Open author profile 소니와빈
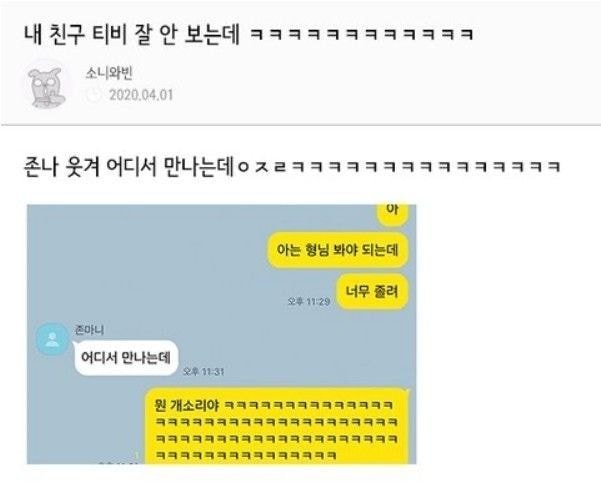This screenshot has width=601, height=494. coord(109,73)
